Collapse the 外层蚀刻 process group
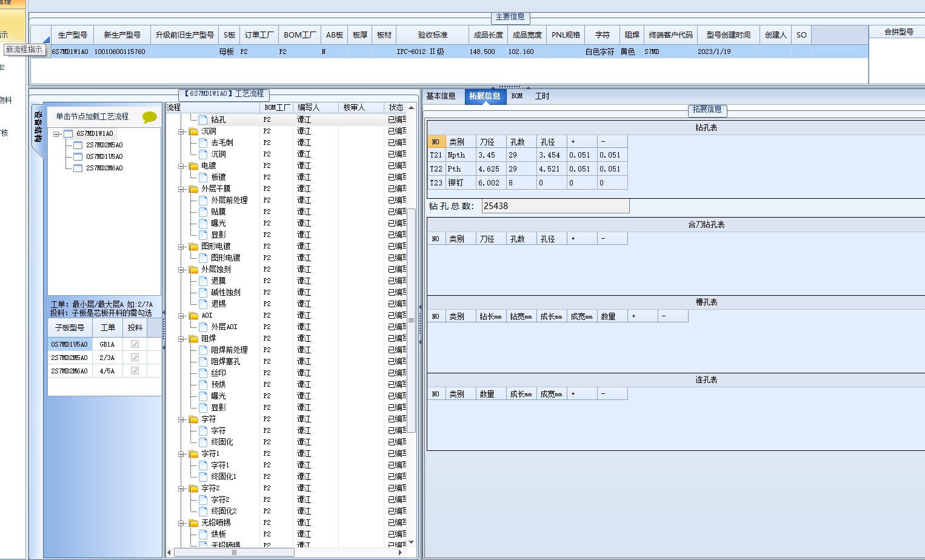925x560 pixels. coord(181,270)
